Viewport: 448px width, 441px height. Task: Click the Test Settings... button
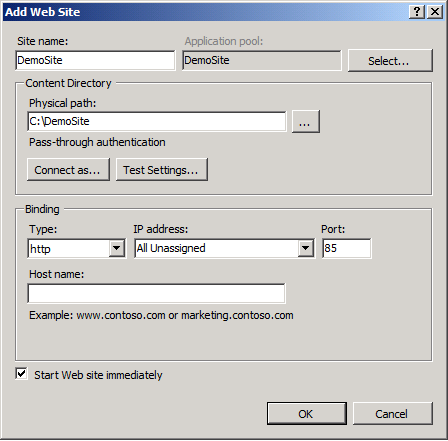point(162,170)
